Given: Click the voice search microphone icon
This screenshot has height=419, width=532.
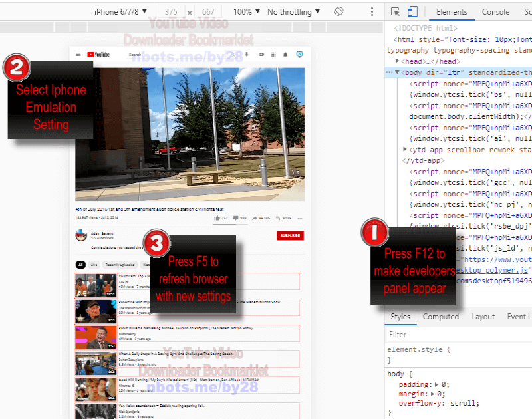Looking at the screenshot, I should [x=247, y=55].
